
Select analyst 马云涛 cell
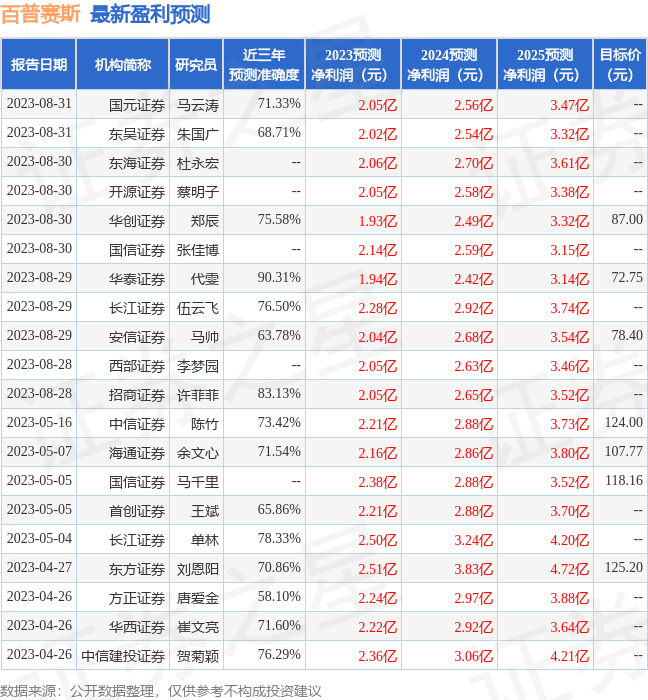pyautogui.click(x=198, y=105)
